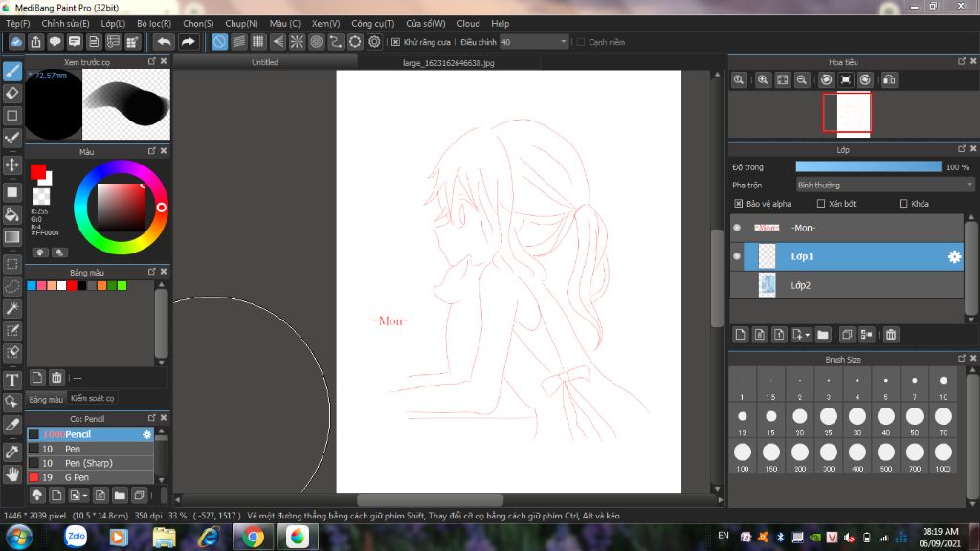Activate the Lasso selection tool
This screenshot has width=980, height=551.
(x=12, y=287)
